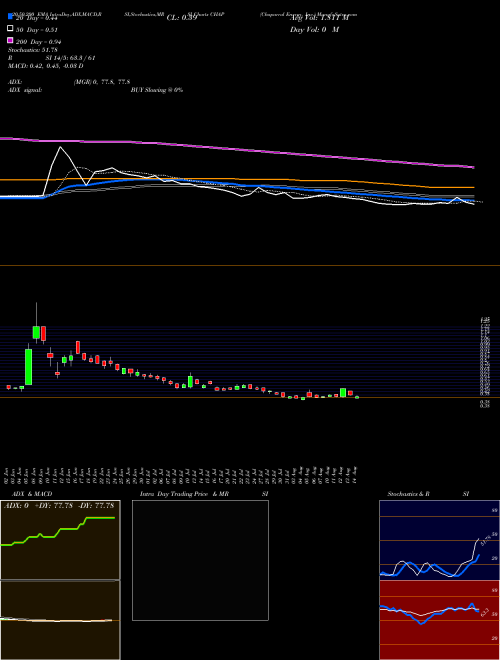Click the 'ADX: 0 +DY: 77.78 -DY: 77.78' header
Image resolution: width=500 pixels, height=660 pixels.
point(59,505)
